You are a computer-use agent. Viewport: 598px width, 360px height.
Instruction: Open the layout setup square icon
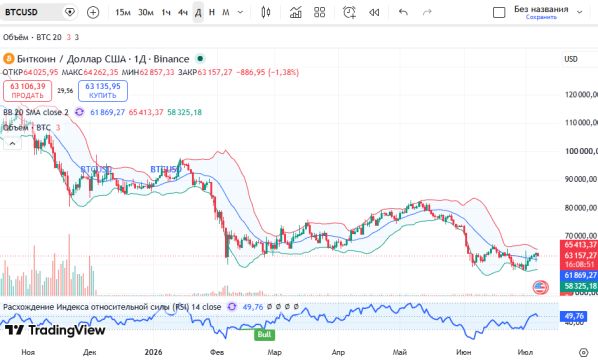[x=499, y=13]
